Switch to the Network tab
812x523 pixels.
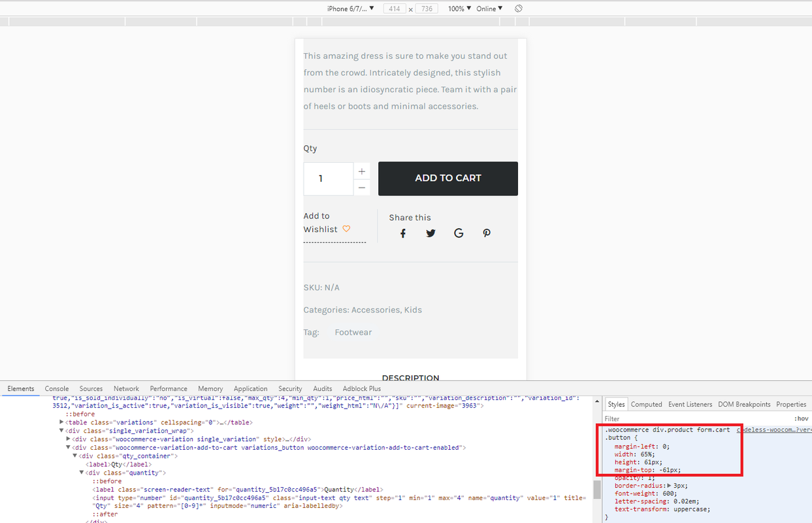click(x=126, y=388)
